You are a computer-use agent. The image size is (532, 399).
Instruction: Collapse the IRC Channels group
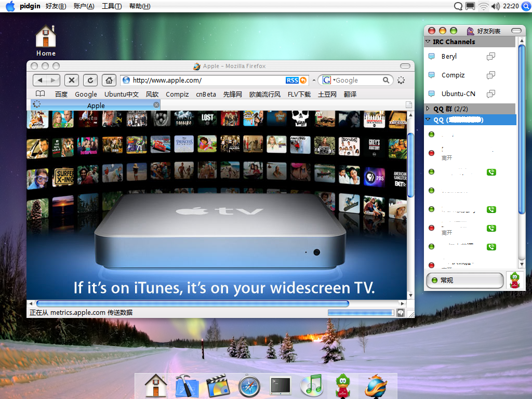(x=428, y=42)
